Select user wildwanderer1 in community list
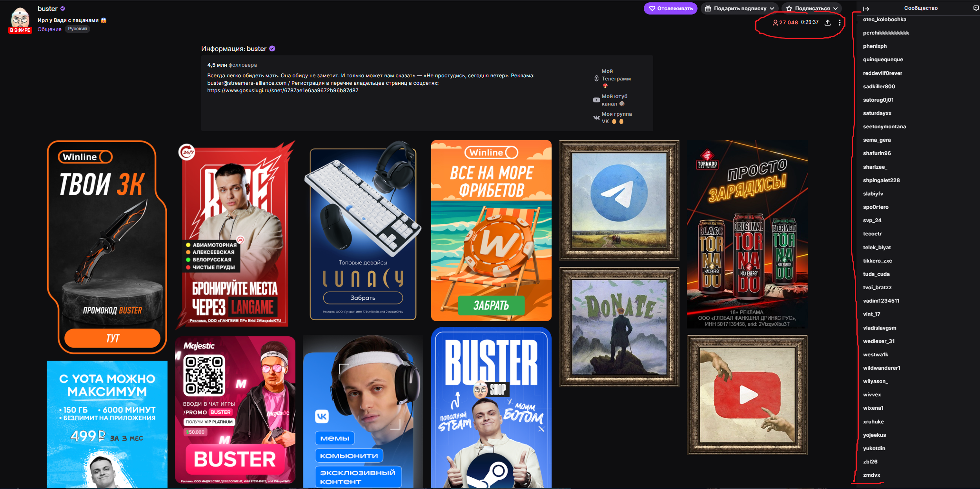Screen dimensions: 980x489 882,368
